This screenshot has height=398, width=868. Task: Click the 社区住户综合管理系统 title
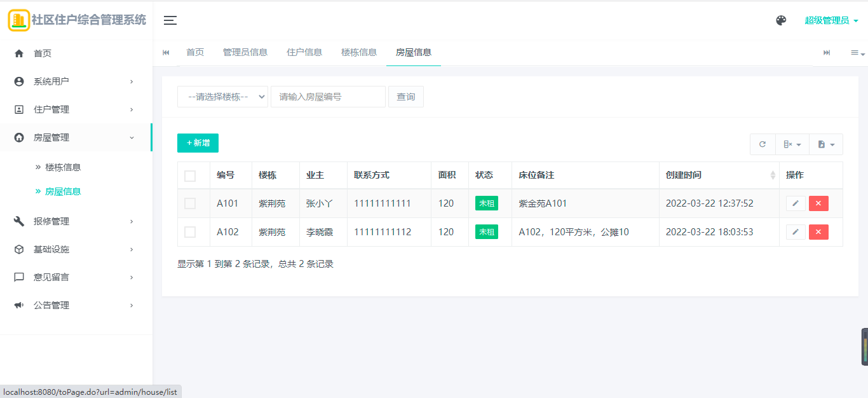89,20
